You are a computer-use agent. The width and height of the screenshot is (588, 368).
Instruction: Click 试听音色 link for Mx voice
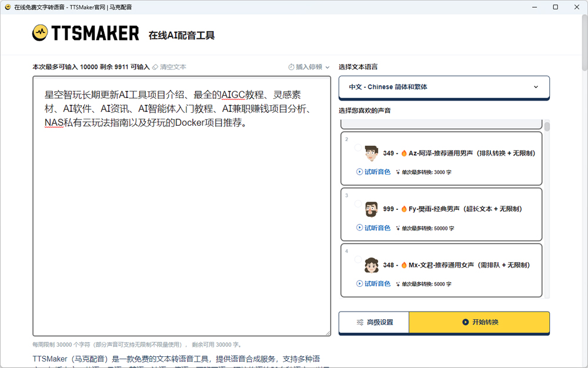pos(377,284)
